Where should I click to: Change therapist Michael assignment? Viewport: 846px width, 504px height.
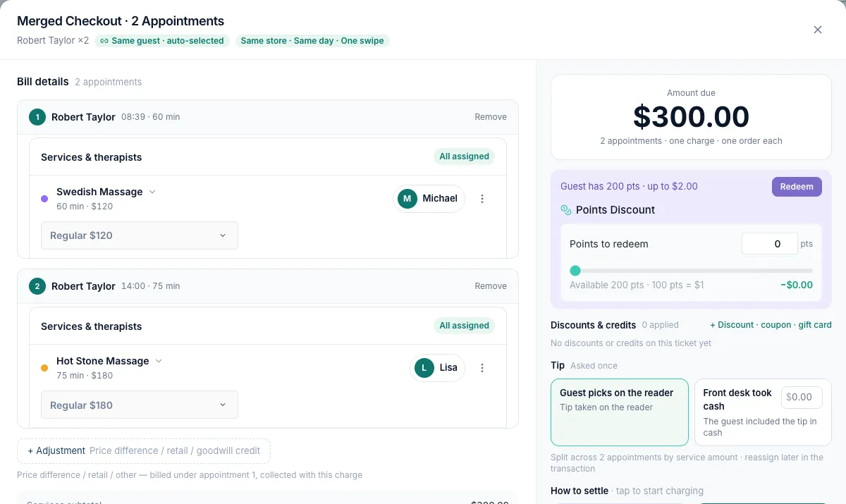(x=429, y=199)
